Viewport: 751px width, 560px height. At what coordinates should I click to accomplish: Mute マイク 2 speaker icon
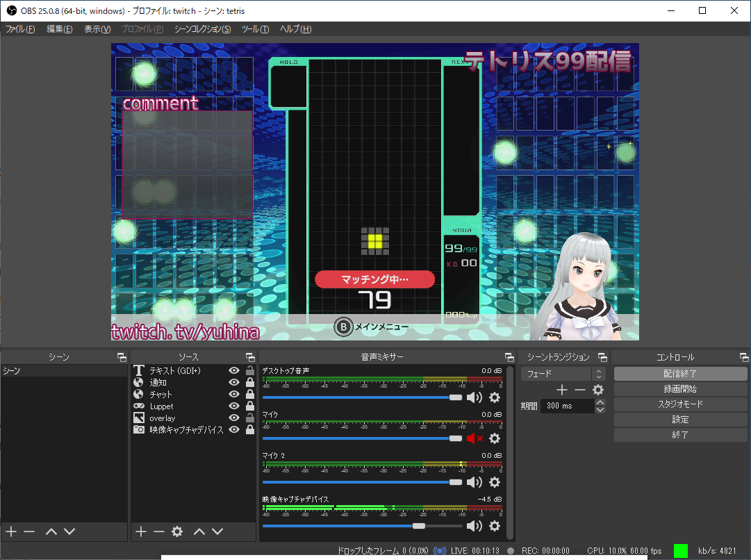474,482
